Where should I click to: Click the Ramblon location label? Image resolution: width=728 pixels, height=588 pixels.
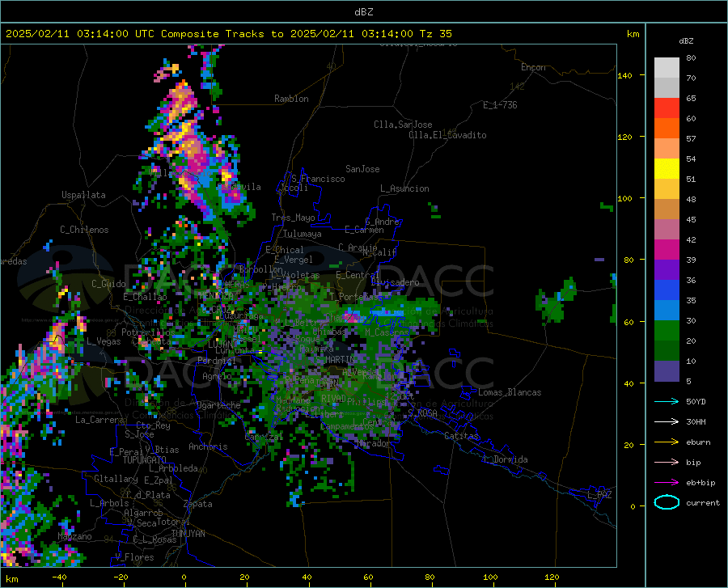(291, 99)
